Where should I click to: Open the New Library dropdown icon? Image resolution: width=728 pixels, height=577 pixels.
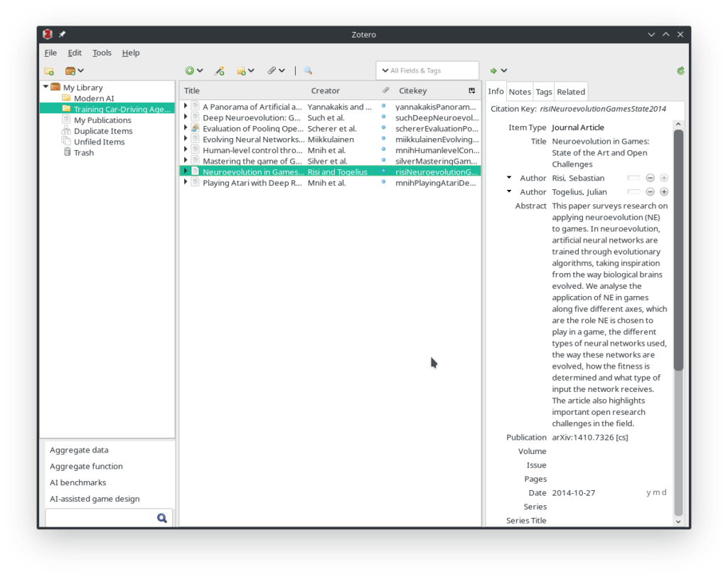point(74,70)
